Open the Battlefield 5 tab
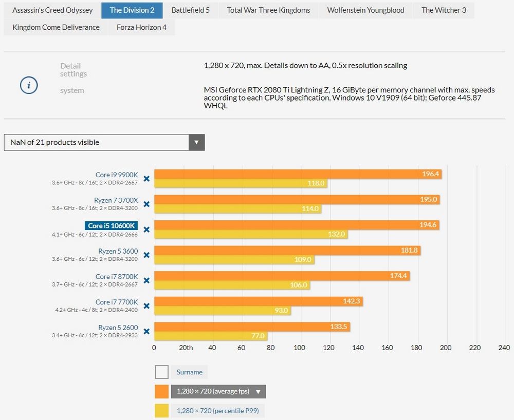Image resolution: width=514 pixels, height=420 pixels. 190,10
